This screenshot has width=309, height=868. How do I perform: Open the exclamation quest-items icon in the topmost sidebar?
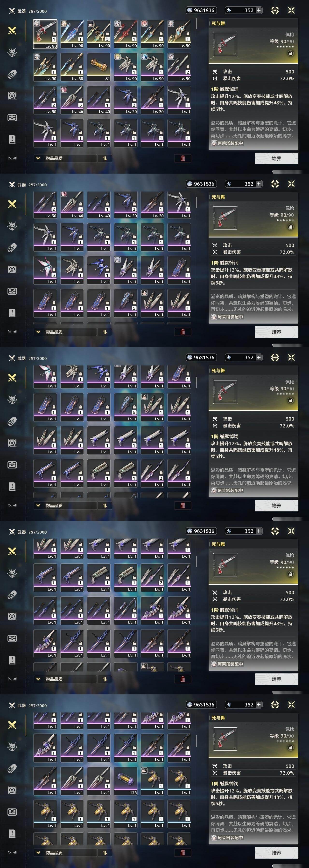pos(12,139)
